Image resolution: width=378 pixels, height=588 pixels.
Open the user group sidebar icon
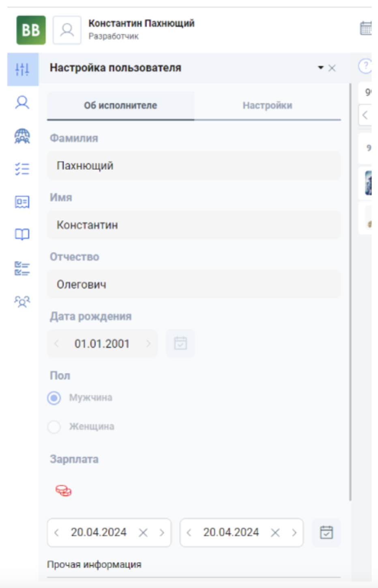point(22,301)
